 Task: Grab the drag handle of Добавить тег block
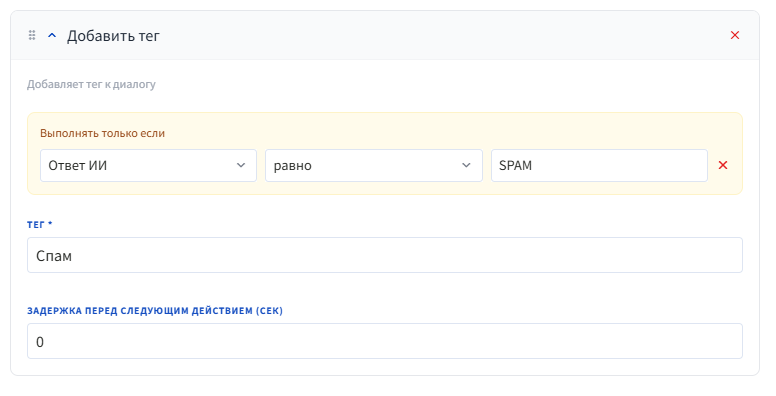click(32, 35)
